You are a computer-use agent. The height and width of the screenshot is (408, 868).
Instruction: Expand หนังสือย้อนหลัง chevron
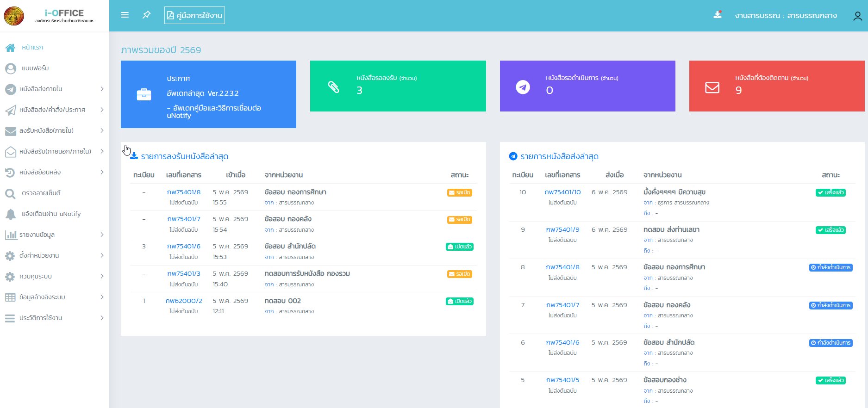pos(102,172)
